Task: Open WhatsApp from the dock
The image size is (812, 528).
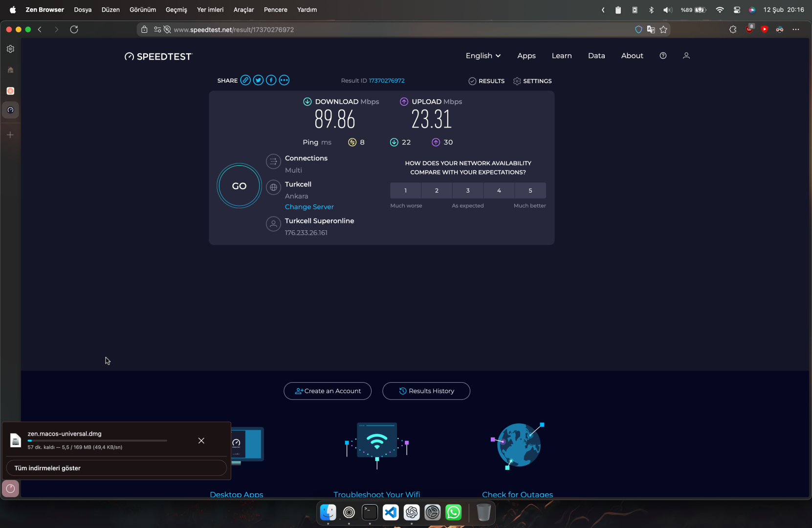Action: tap(454, 512)
